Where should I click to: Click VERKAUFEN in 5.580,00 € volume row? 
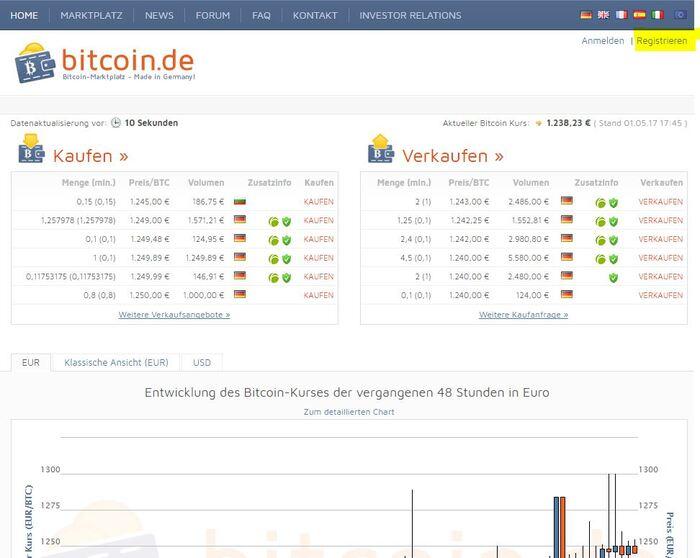click(661, 258)
